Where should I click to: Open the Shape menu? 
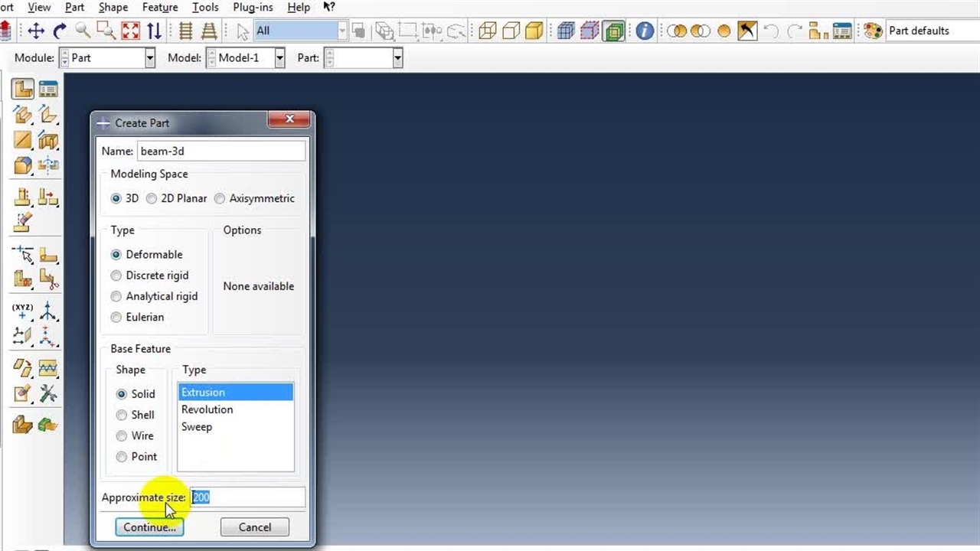pyautogui.click(x=113, y=8)
